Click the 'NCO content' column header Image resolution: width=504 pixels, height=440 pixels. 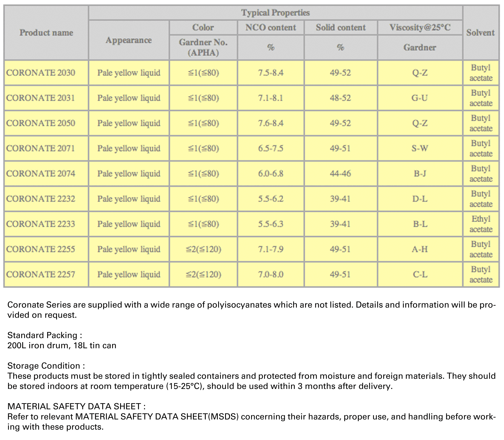click(x=271, y=27)
